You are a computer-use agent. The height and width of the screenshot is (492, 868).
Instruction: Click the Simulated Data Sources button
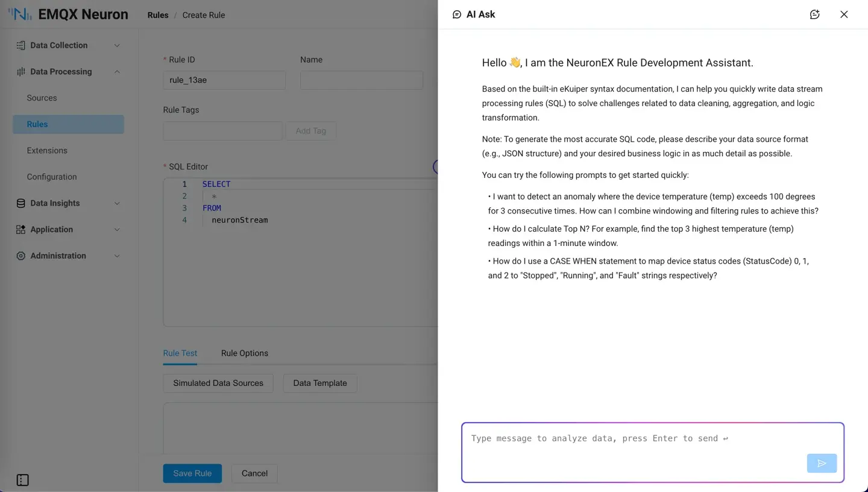218,383
